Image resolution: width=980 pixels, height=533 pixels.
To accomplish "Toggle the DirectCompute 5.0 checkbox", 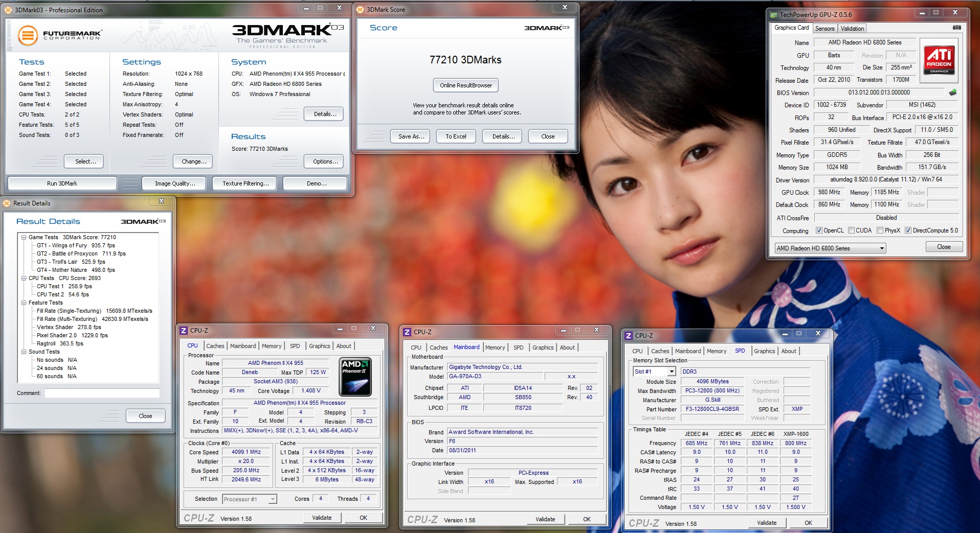I will click(908, 230).
